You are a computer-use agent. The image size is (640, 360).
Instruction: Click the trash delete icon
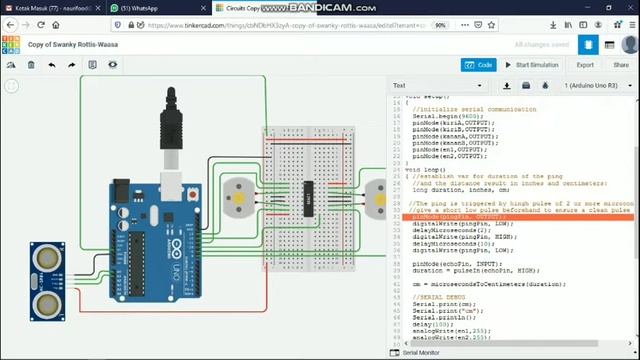(31, 65)
